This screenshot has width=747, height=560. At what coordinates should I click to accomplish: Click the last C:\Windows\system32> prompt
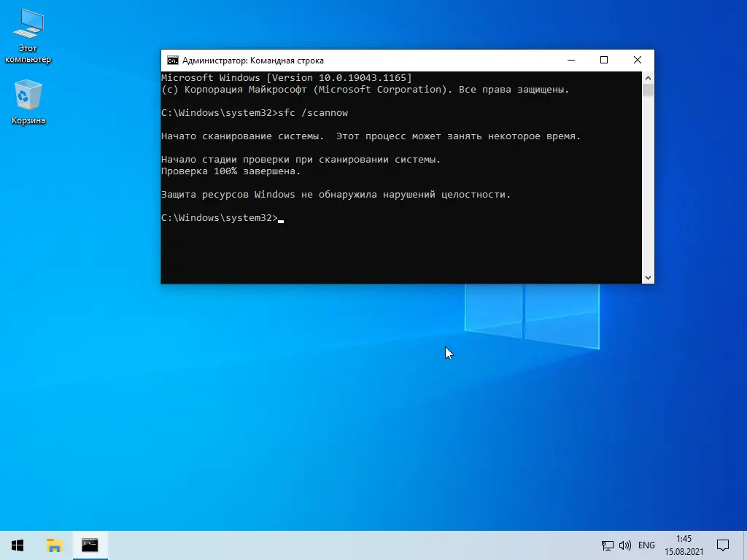[219, 218]
